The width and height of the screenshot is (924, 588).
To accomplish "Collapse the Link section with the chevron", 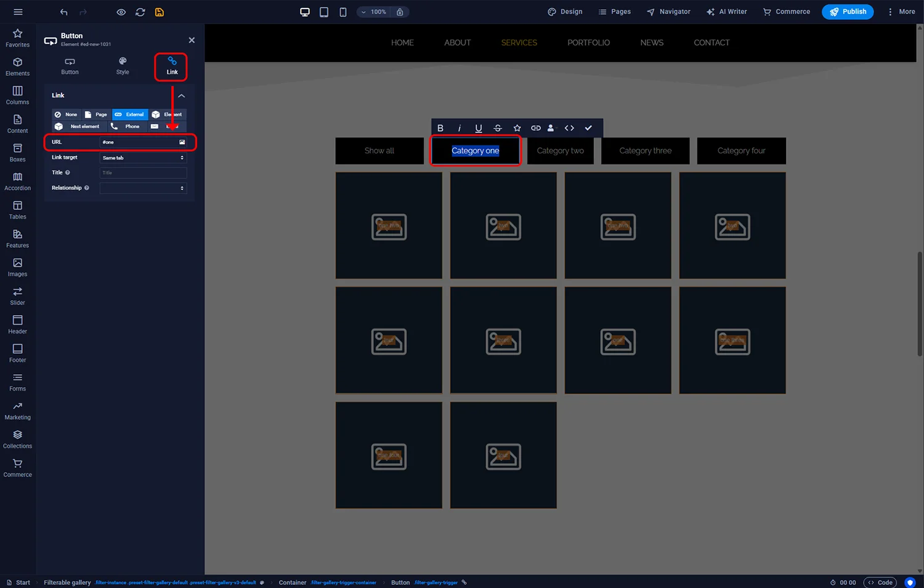I will click(x=182, y=96).
